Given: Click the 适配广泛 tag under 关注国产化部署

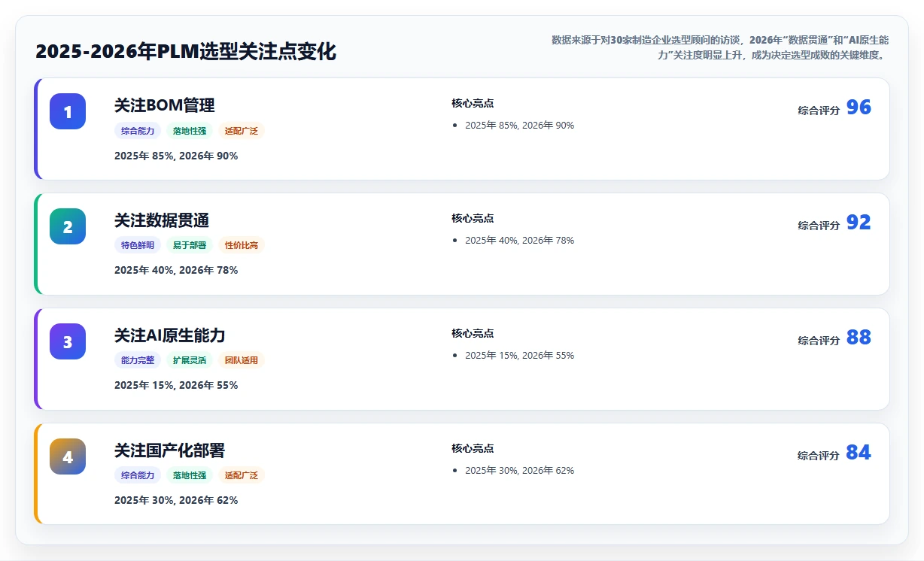Looking at the screenshot, I should coord(242,475).
